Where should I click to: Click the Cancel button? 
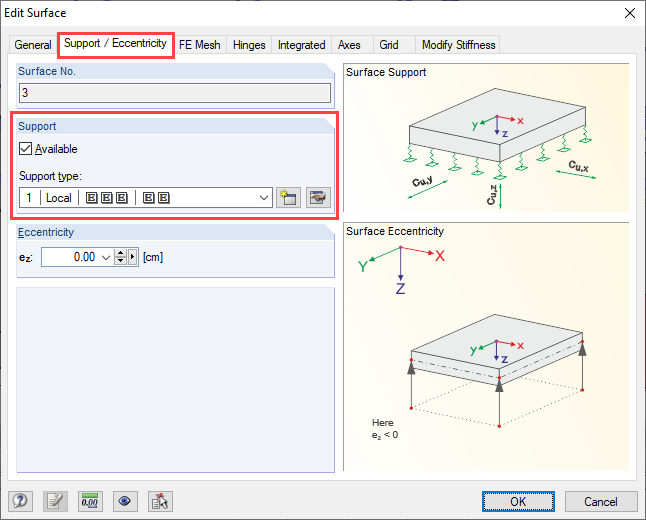tap(600, 501)
